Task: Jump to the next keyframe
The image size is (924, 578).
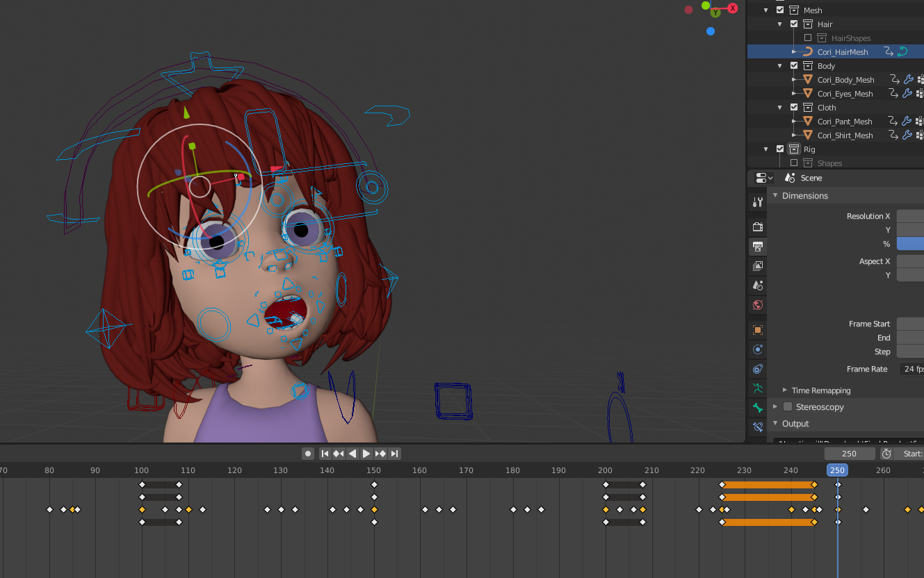Action: [x=380, y=454]
